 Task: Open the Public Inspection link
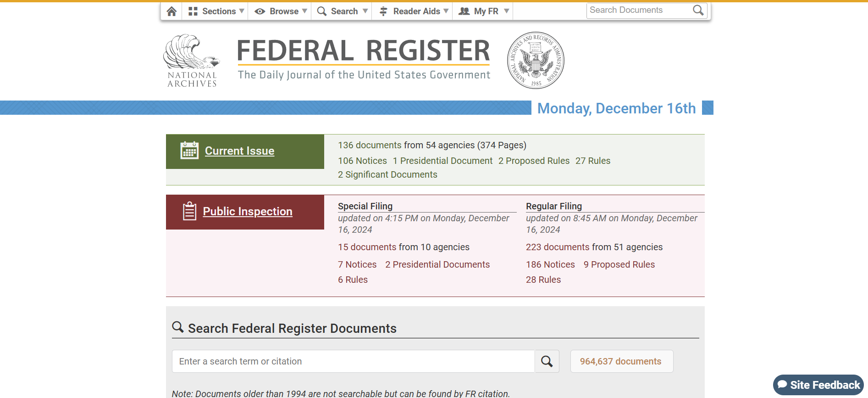click(247, 212)
